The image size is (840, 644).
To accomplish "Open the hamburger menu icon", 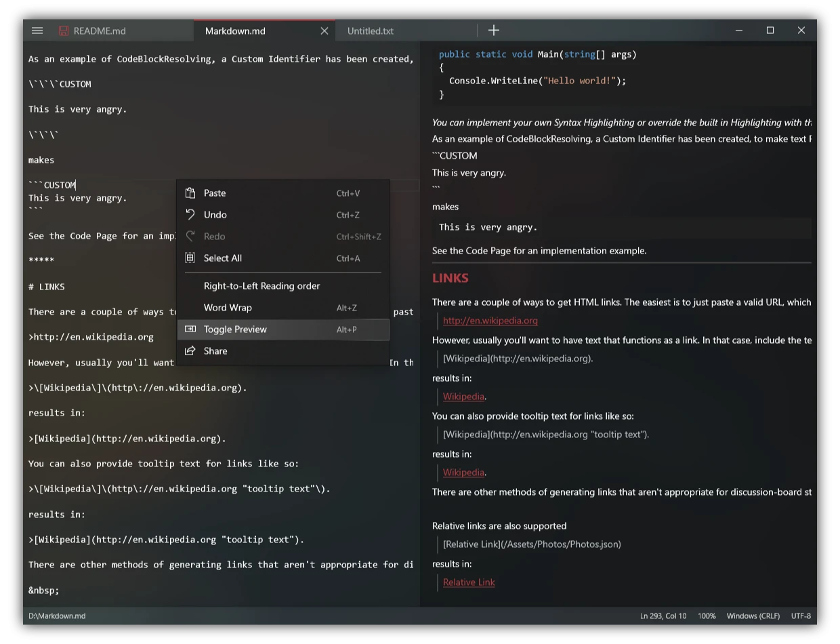I will [x=37, y=31].
